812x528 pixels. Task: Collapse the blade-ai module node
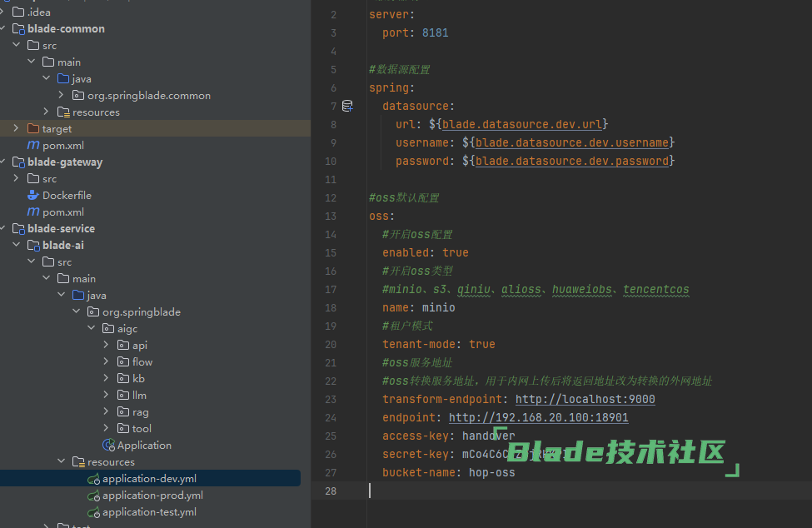click(17, 245)
